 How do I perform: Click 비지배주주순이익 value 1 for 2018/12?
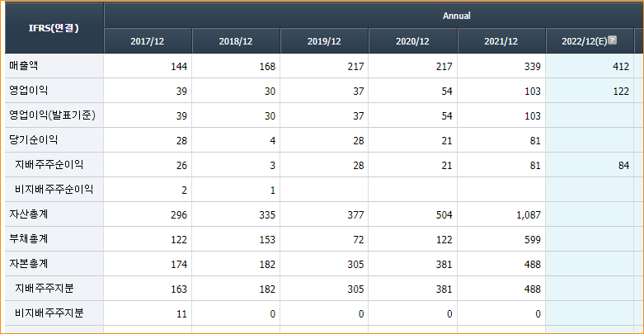pyautogui.click(x=273, y=191)
